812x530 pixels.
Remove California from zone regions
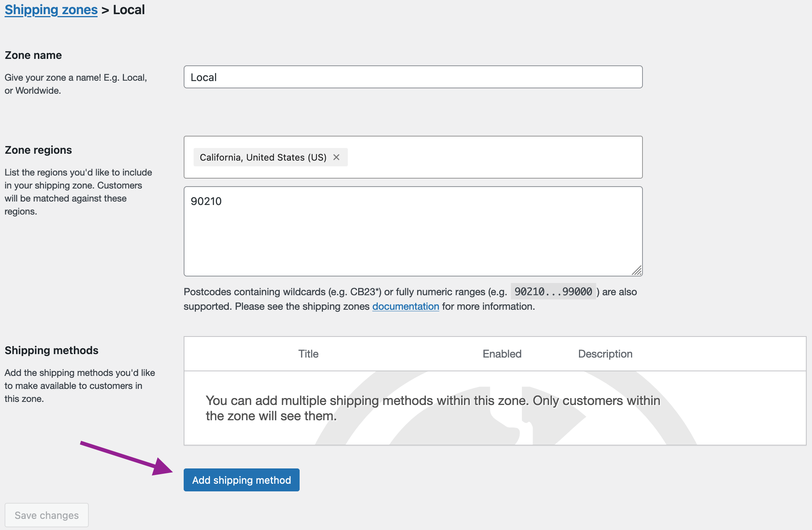(337, 157)
